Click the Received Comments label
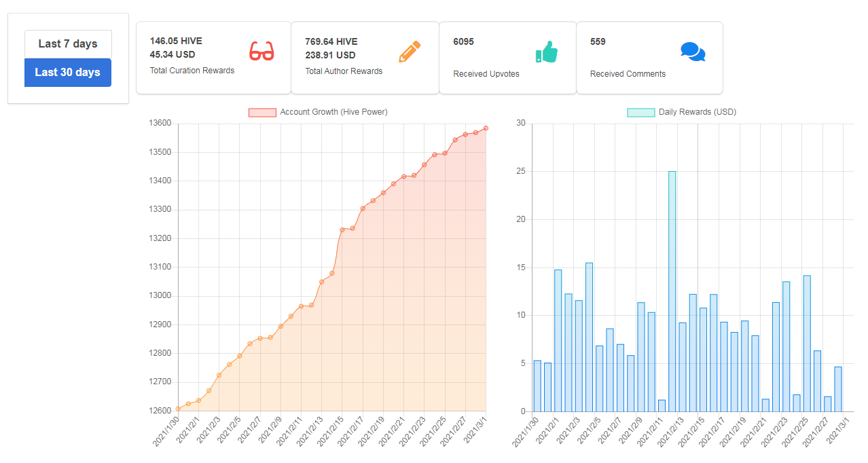This screenshot has height=463, width=868. 628,74
